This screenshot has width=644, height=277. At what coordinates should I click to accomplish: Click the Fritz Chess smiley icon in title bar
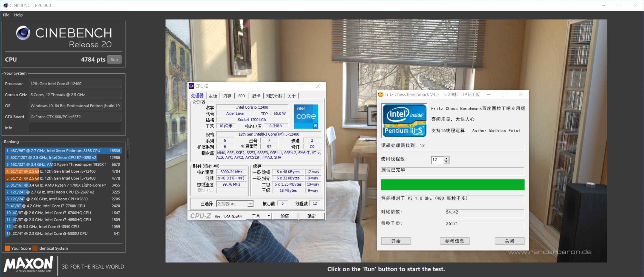click(381, 95)
